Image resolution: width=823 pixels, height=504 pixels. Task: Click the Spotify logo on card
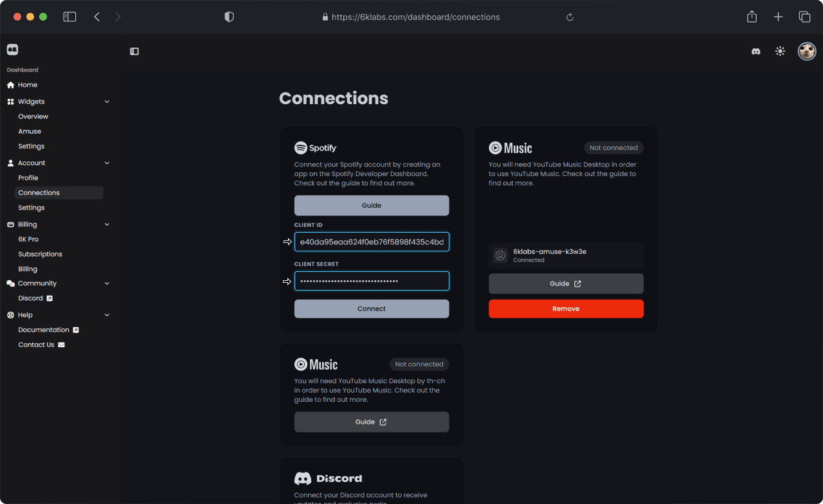(x=316, y=148)
